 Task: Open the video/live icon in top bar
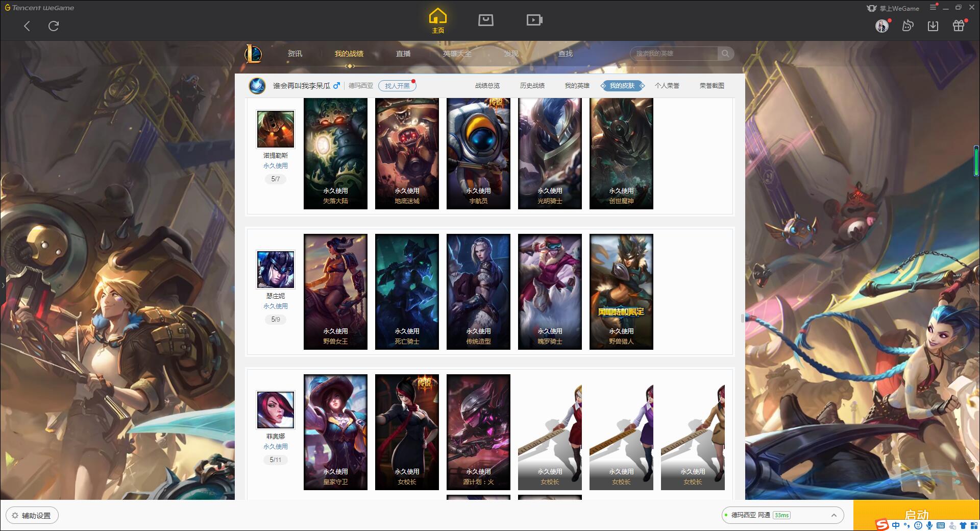coord(534,20)
